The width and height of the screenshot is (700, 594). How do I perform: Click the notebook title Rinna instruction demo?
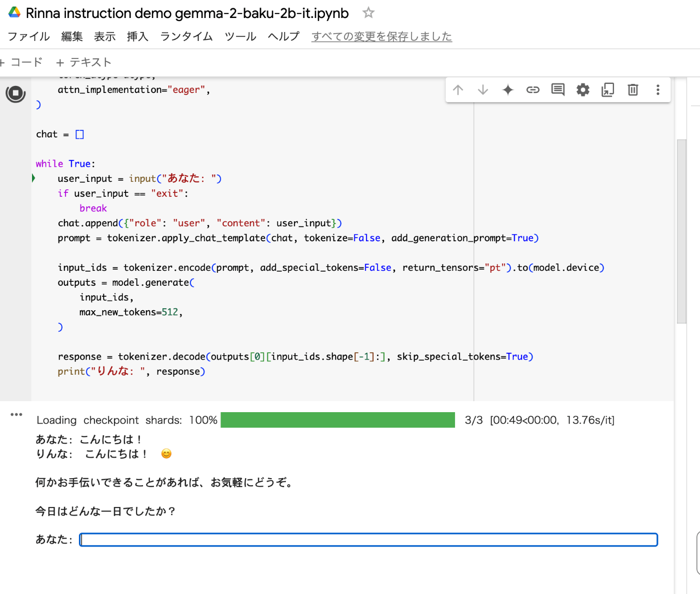(x=187, y=13)
